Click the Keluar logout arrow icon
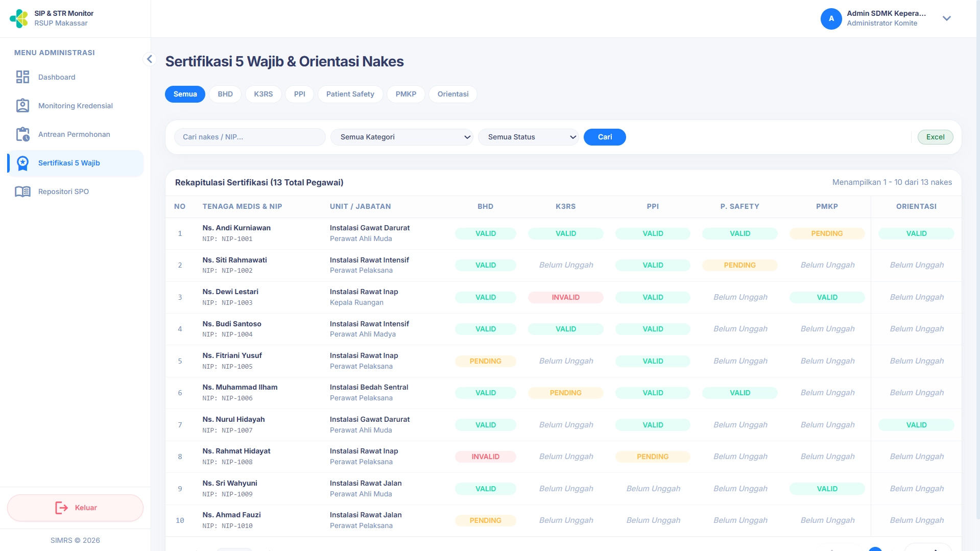980x551 pixels. pos(61,508)
